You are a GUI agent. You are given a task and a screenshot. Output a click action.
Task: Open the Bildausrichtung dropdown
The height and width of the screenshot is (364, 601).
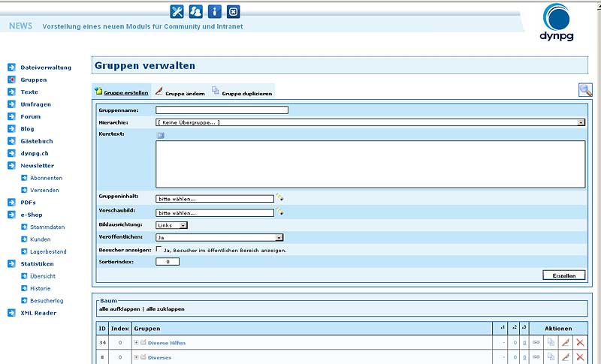pos(172,224)
